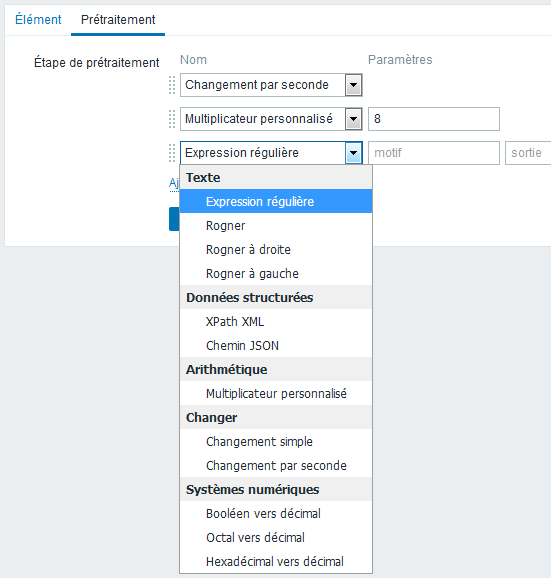Open the Changement par seconde dropdown arrow
Viewport: 551px width, 578px height.
tap(353, 85)
